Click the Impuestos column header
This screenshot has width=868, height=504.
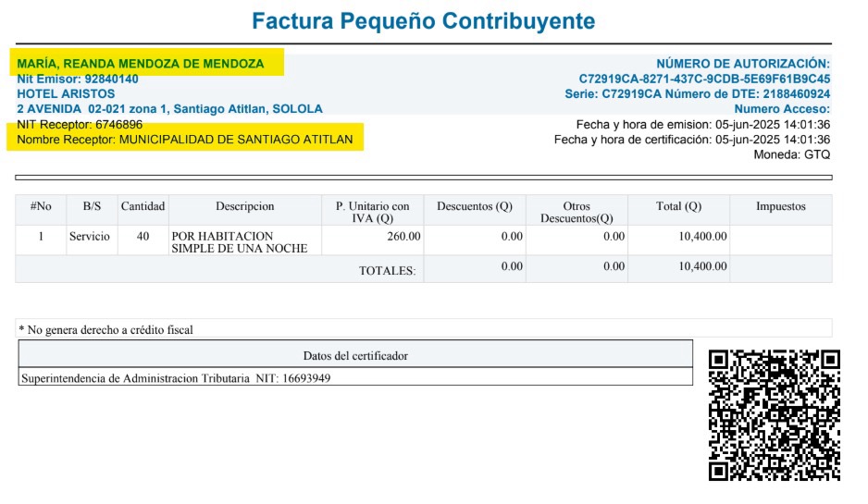[x=780, y=206]
